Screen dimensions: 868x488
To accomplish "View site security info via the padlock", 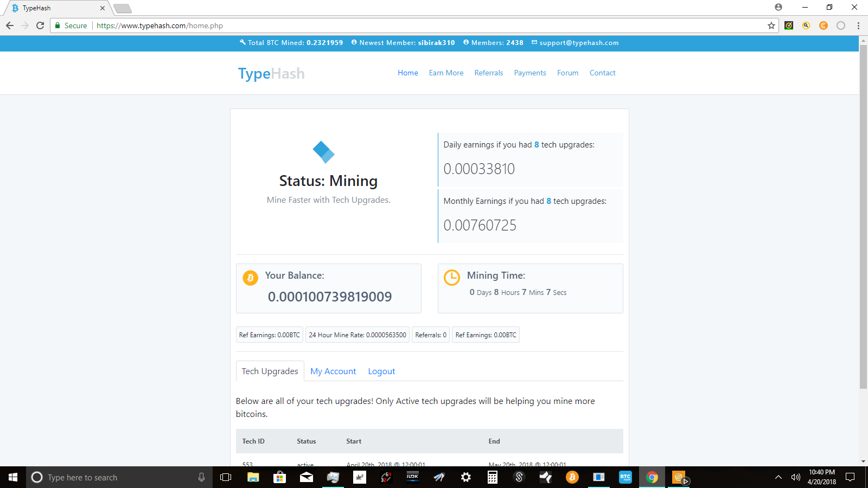I will [58, 25].
